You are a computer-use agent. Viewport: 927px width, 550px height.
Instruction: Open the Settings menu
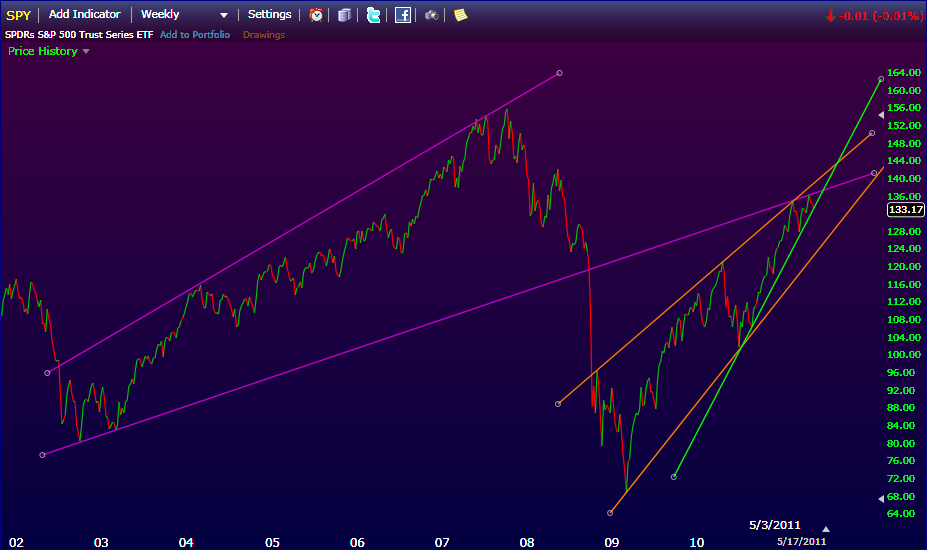tap(270, 15)
